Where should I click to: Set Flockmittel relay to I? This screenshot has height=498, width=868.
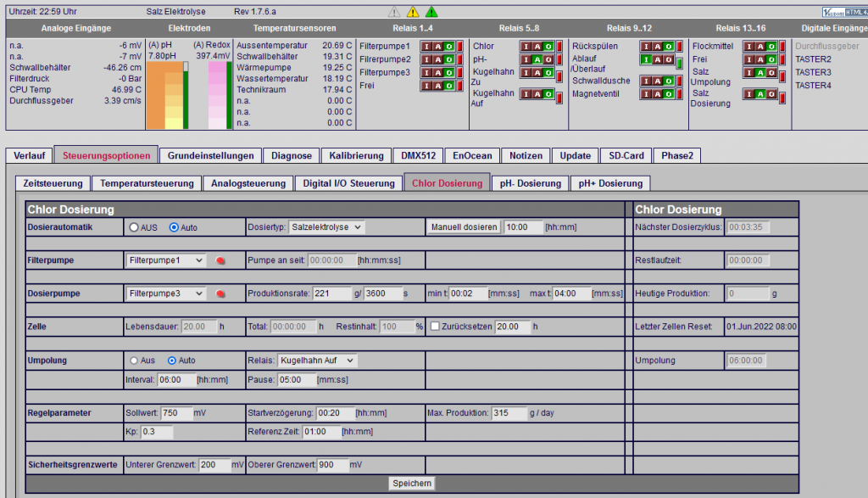pyautogui.click(x=749, y=47)
